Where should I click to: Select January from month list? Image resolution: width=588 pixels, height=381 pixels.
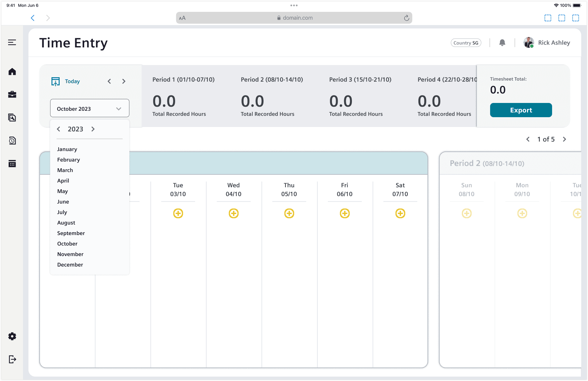coord(67,149)
